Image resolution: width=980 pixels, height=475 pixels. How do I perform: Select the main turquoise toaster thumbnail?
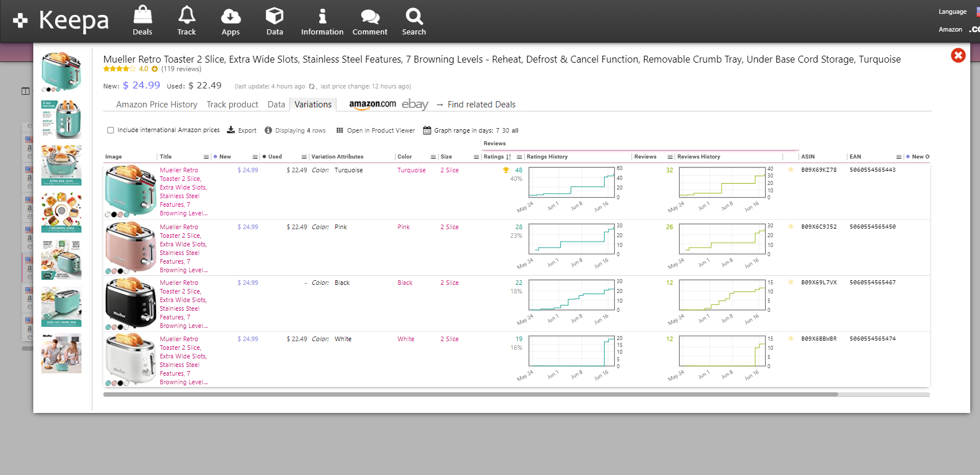coord(61,72)
